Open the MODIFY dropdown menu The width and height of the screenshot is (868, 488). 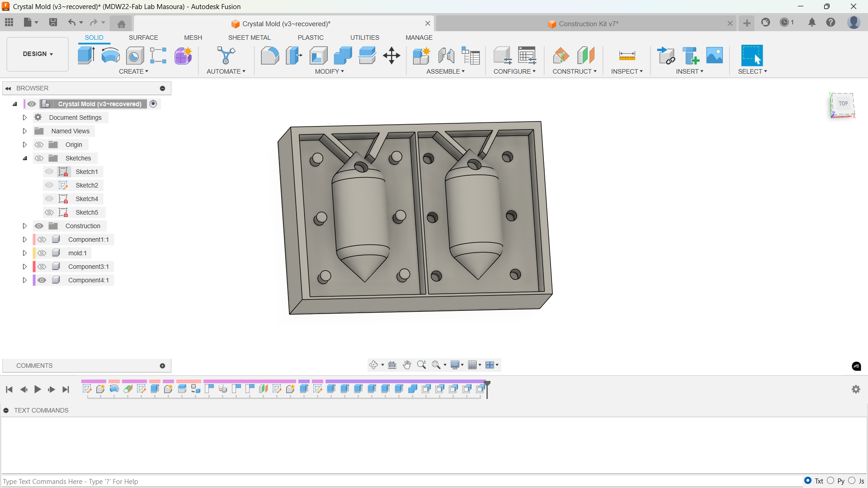[x=330, y=71]
